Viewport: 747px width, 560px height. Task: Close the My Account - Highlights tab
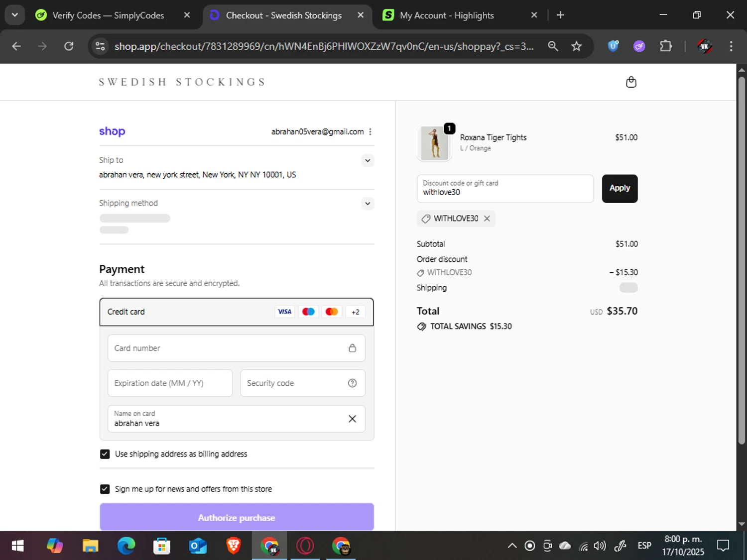[x=534, y=15]
